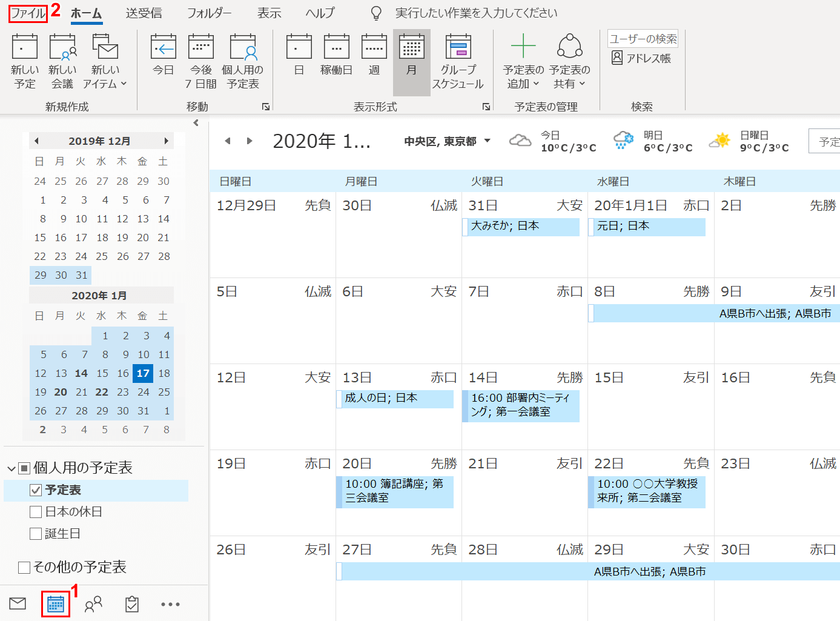The width and height of the screenshot is (840, 621).
Task: Open the Address Book (アドレス帳)
Action: coord(641,58)
